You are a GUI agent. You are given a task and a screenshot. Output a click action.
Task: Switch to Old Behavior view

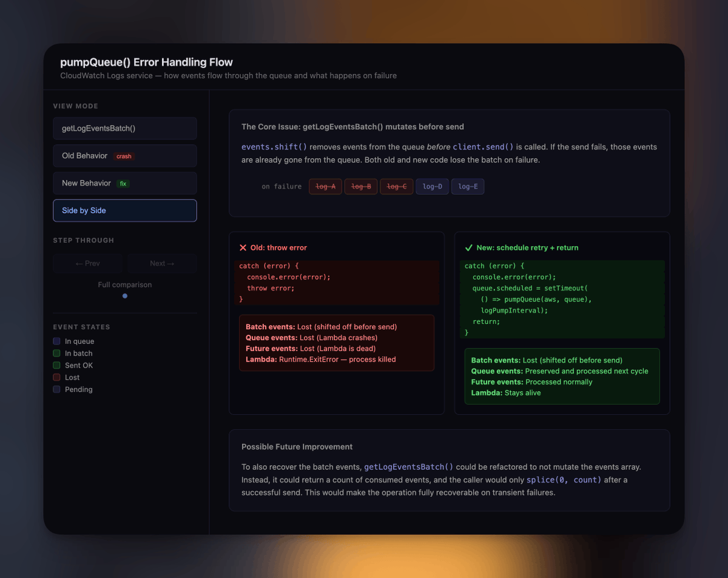125,156
